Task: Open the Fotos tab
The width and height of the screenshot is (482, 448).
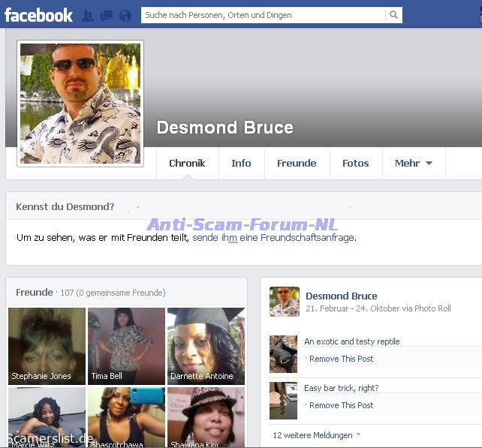Action: [355, 163]
